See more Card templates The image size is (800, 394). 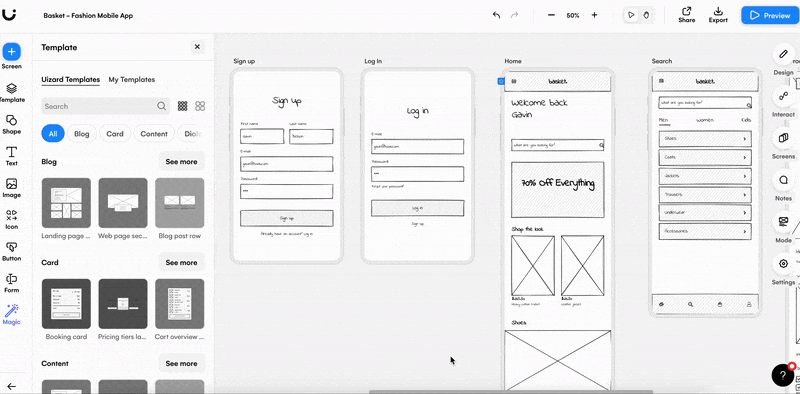coord(181,262)
